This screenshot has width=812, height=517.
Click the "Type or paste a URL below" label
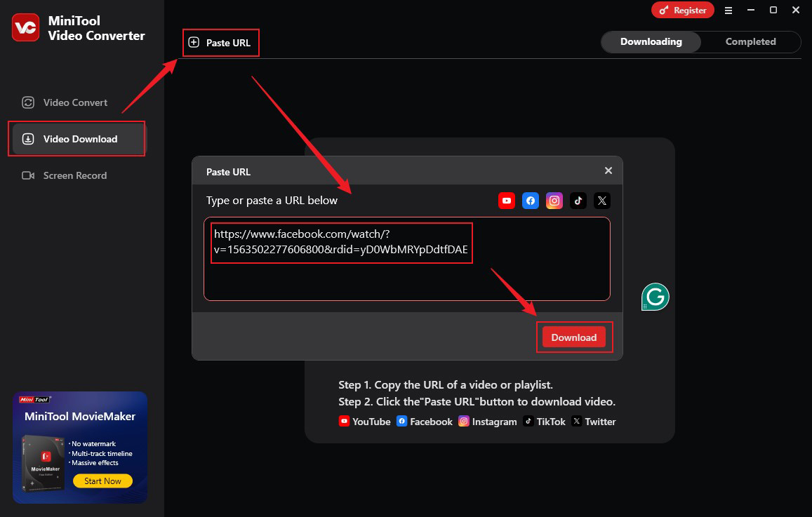point(272,201)
